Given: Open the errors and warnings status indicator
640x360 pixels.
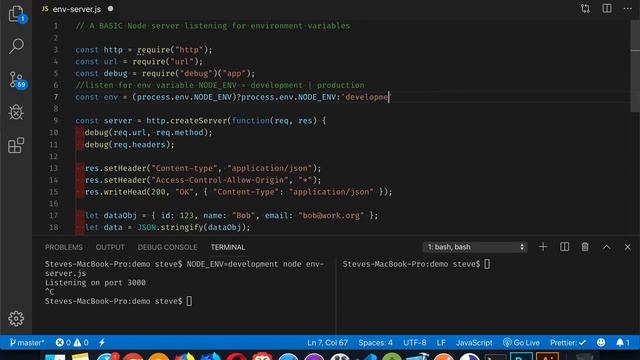Looking at the screenshot, I should point(72,342).
